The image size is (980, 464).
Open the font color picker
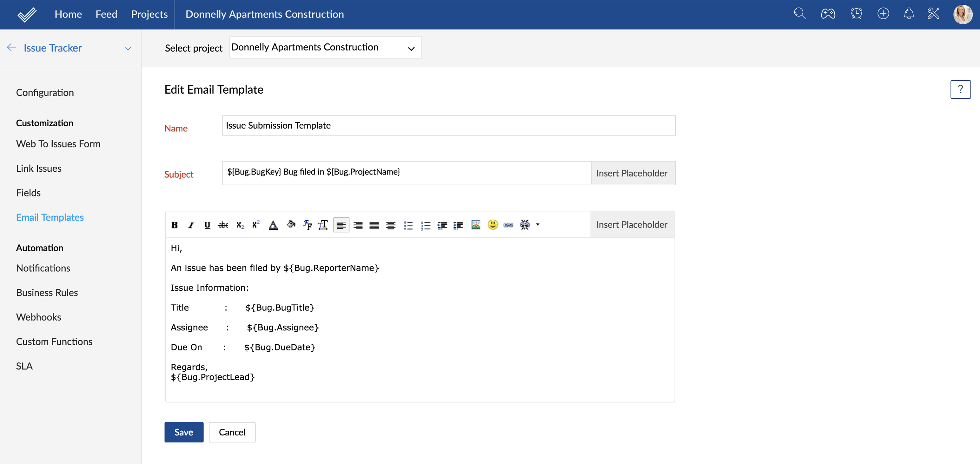tap(273, 225)
